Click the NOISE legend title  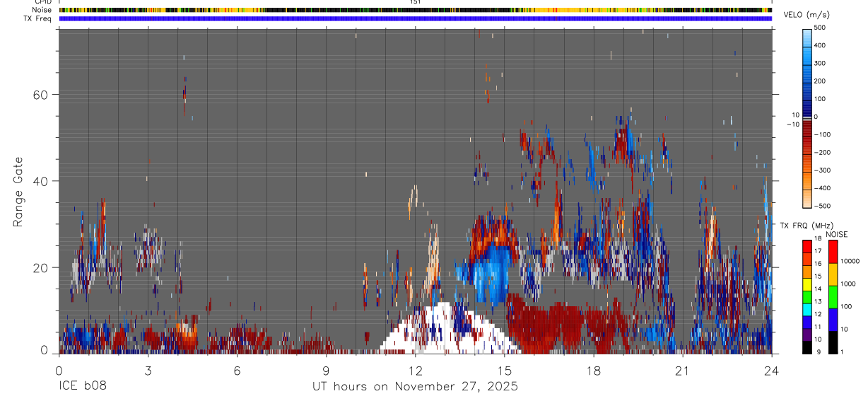point(835,234)
